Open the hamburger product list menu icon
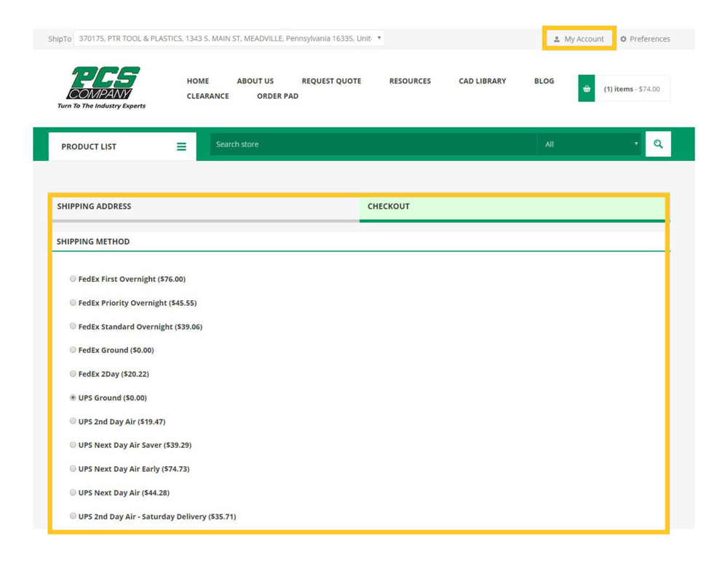 click(x=181, y=146)
